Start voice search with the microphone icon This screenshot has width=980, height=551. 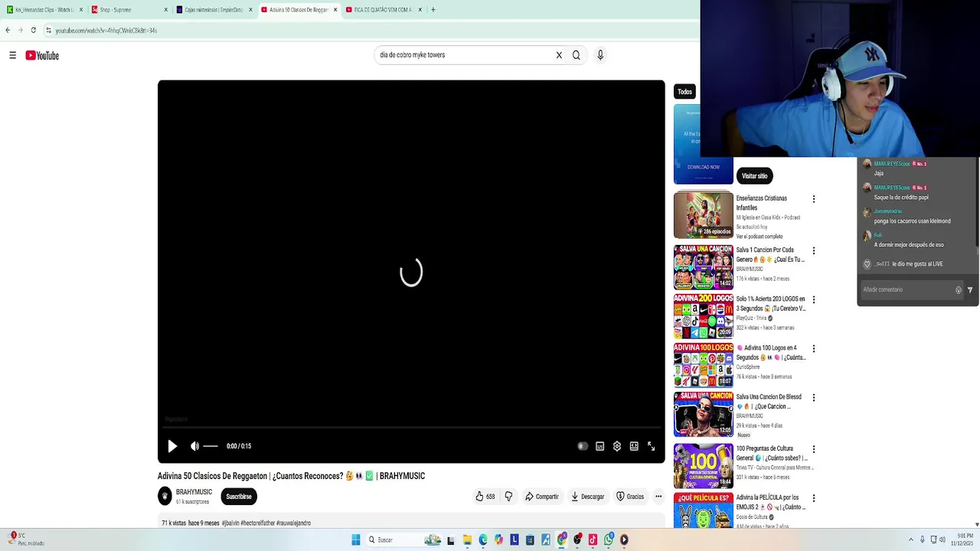(600, 55)
